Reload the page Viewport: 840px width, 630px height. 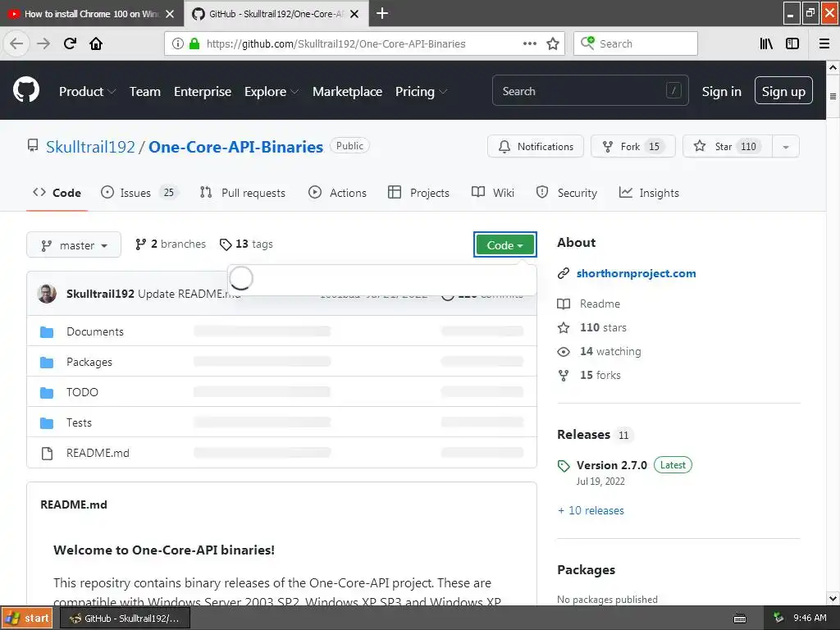tap(70, 43)
